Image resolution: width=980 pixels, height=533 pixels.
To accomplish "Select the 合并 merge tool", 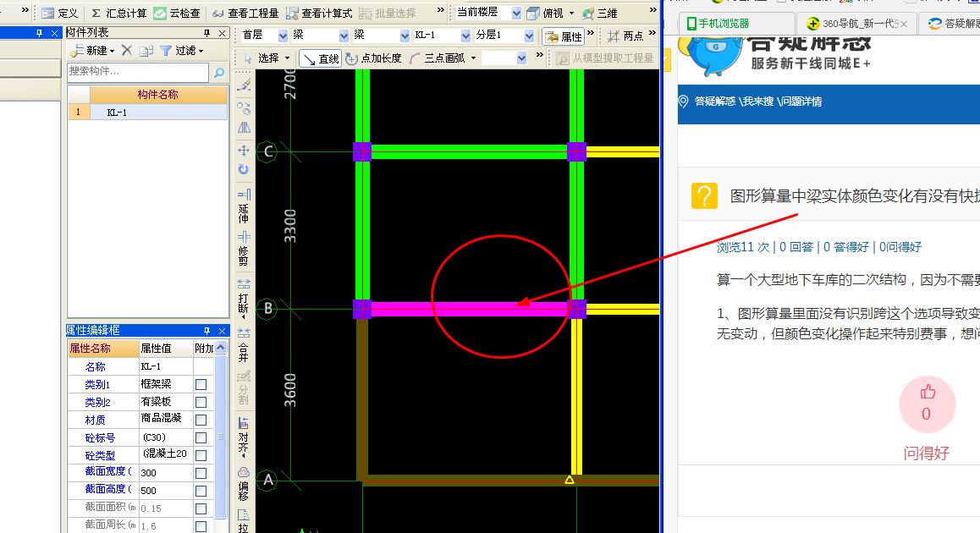I will 244,345.
